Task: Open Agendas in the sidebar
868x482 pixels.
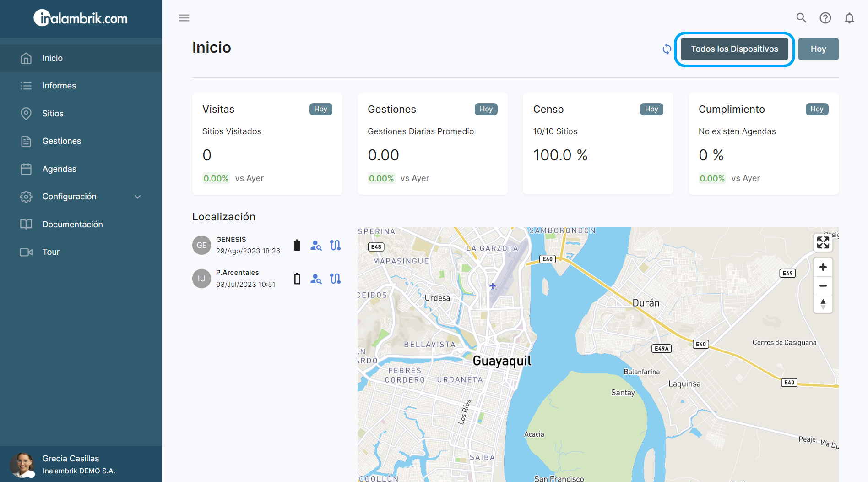Action: 81,169
